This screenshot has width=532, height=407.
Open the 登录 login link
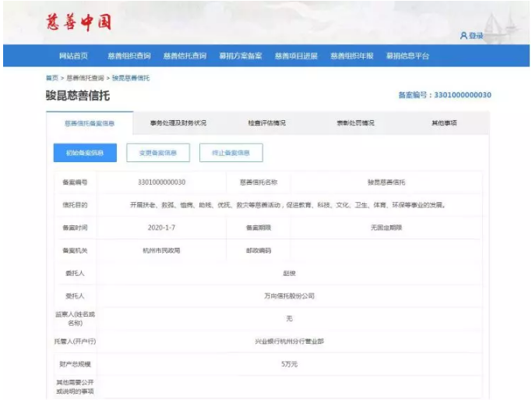pos(476,35)
